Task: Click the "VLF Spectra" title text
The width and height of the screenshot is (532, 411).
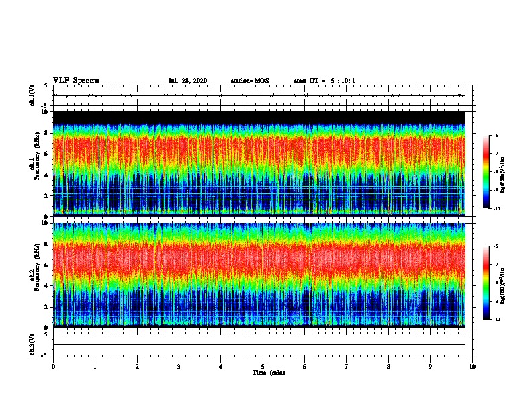Action: click(76, 81)
